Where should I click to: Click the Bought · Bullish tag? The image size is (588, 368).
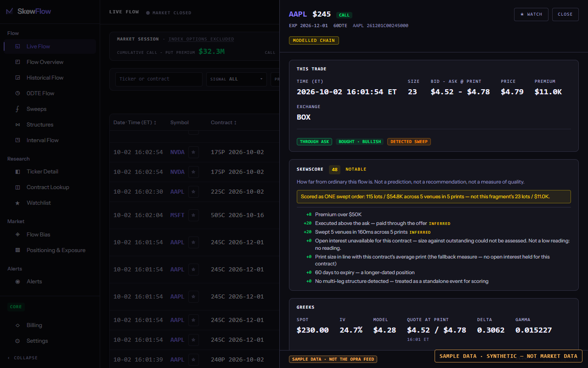[360, 142]
